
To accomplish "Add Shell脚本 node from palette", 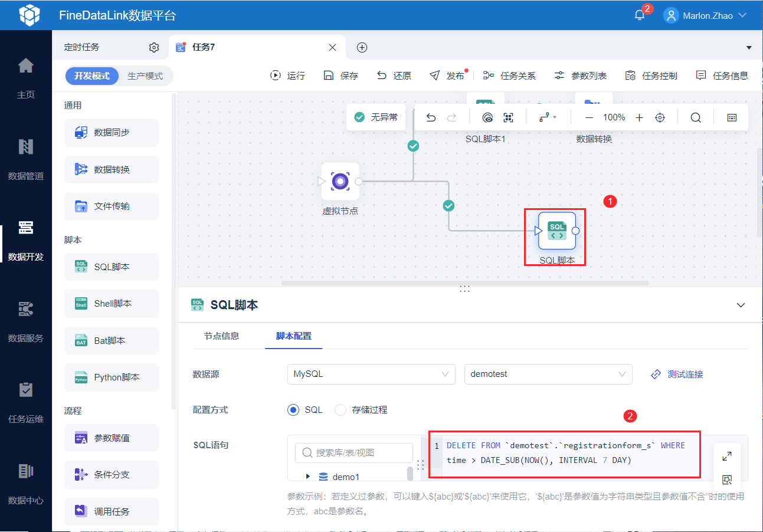I will (112, 304).
